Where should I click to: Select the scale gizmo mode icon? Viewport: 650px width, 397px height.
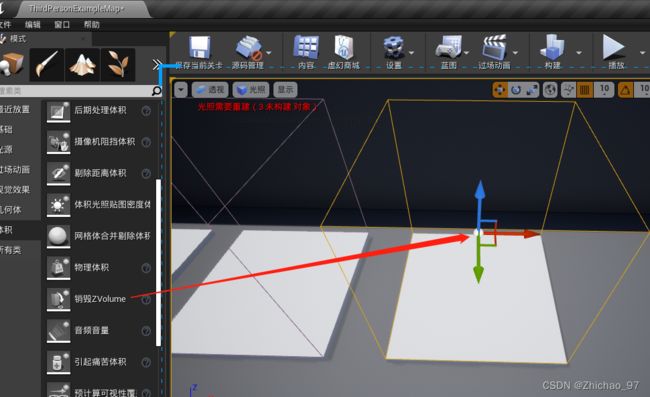click(531, 90)
